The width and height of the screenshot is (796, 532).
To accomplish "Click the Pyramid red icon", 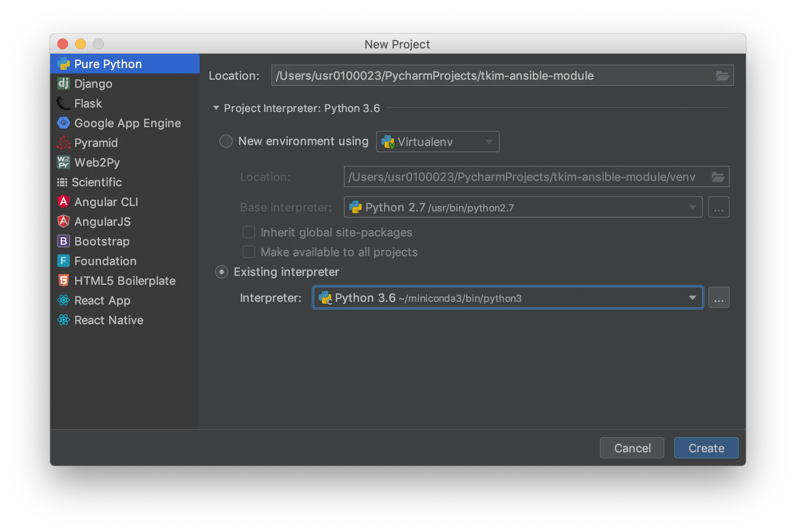I will (64, 143).
